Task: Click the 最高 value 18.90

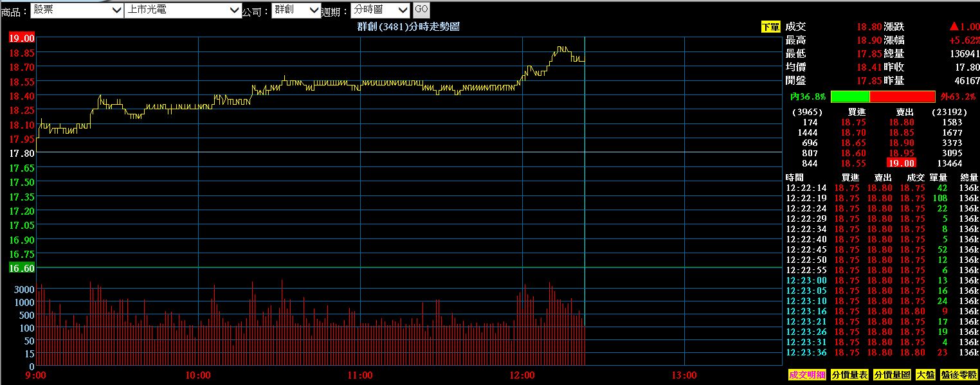Action: click(869, 40)
